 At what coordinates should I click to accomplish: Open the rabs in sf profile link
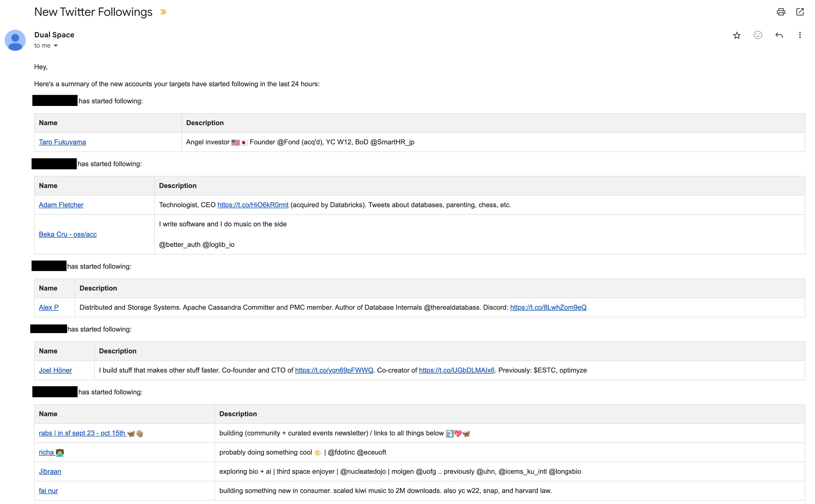point(82,433)
